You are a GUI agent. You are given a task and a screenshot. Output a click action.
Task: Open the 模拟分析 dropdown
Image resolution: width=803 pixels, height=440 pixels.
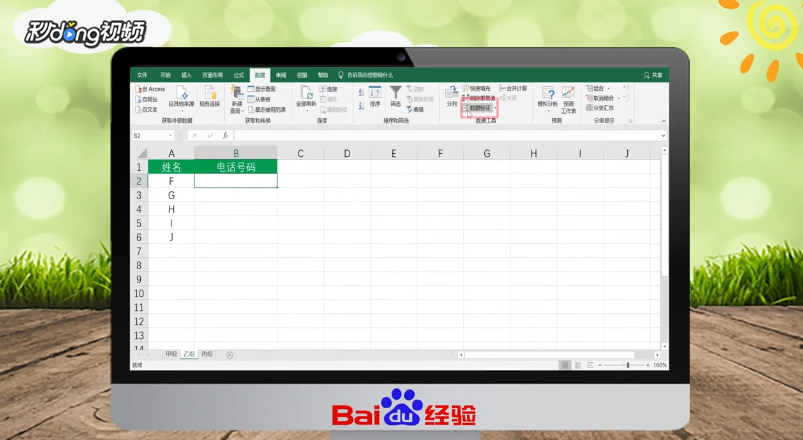click(x=548, y=98)
